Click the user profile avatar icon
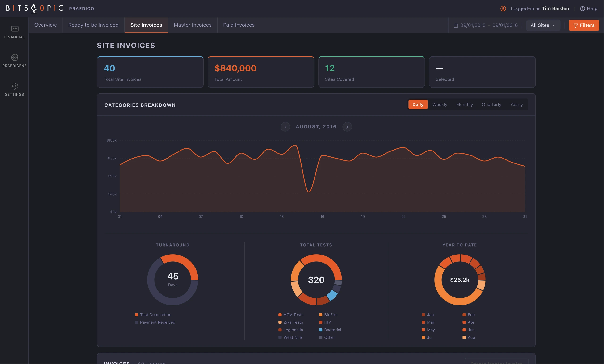Image resolution: width=604 pixels, height=364 pixels. point(503,8)
